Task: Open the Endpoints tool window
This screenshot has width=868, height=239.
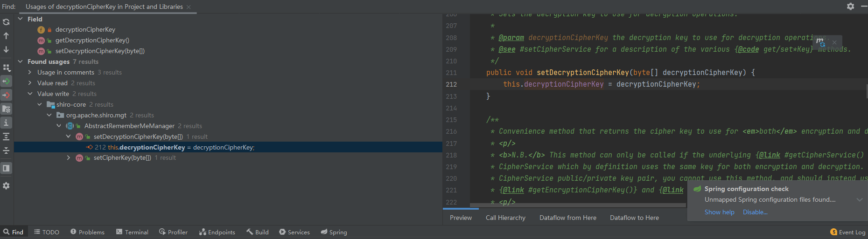Action: (x=217, y=232)
